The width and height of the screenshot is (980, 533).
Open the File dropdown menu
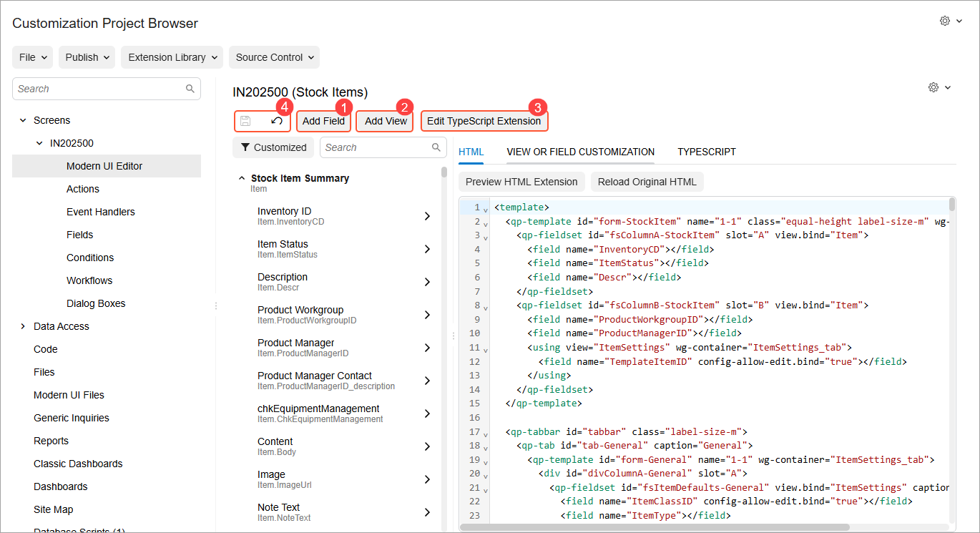coord(33,57)
